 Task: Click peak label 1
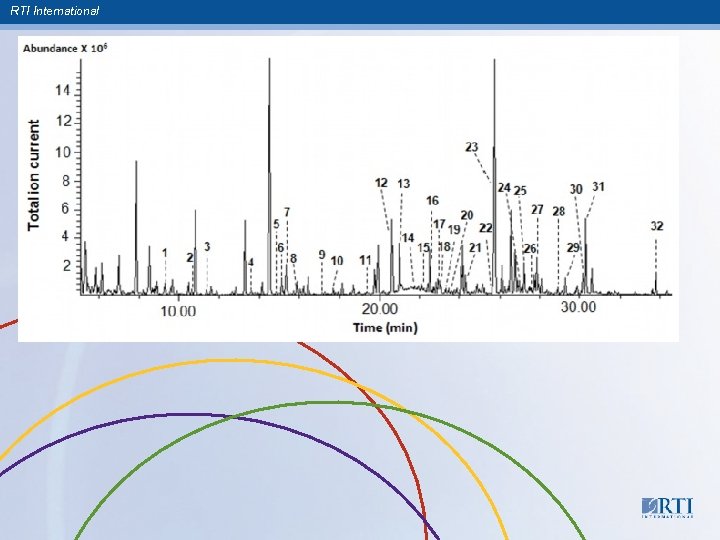pyautogui.click(x=165, y=253)
